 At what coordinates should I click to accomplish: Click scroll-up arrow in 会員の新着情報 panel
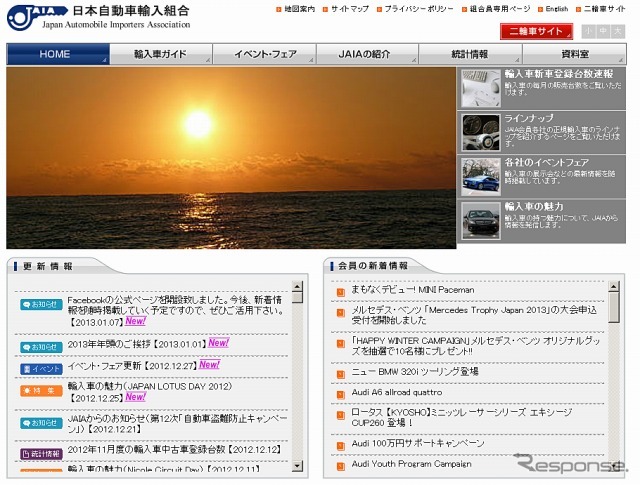(x=613, y=286)
